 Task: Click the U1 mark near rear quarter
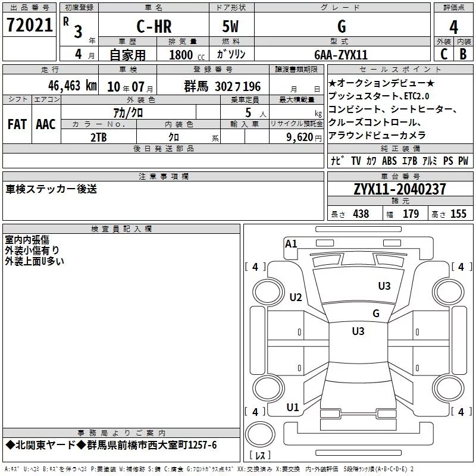coord(293,408)
